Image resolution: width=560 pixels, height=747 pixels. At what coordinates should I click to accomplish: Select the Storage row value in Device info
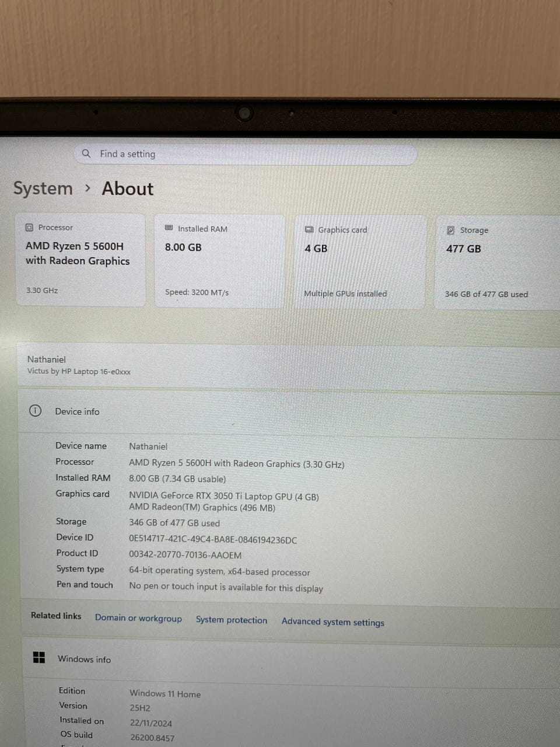(x=174, y=523)
